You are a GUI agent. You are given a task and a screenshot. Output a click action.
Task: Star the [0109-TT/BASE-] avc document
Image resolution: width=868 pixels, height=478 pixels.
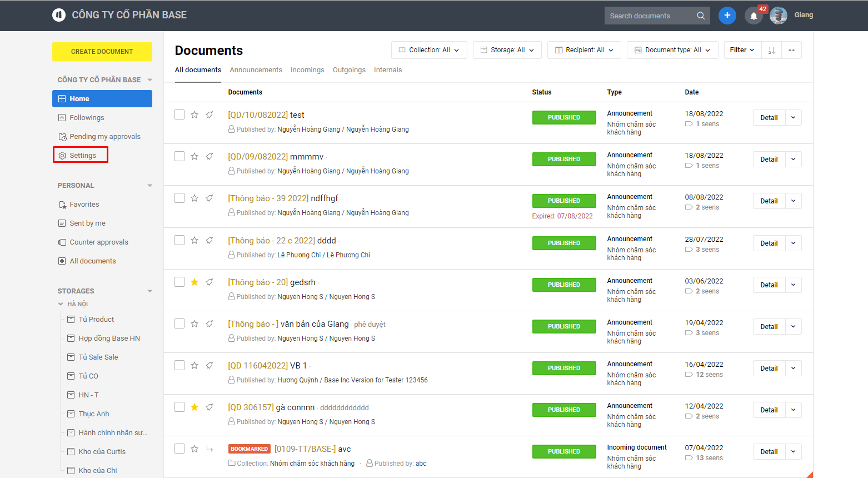click(x=194, y=449)
